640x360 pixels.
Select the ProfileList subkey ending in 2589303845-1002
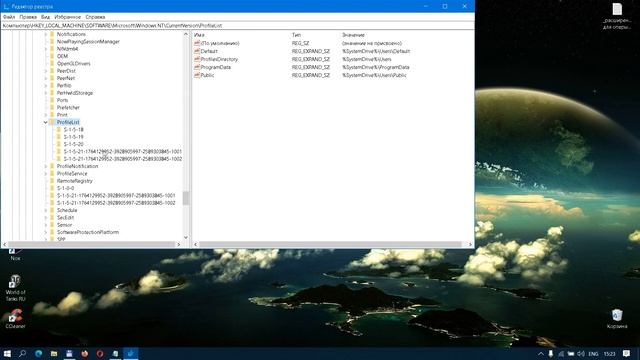(122, 159)
